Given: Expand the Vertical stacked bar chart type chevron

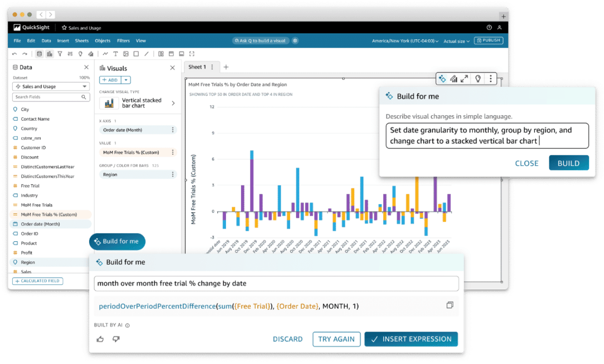Looking at the screenshot, I should (173, 103).
